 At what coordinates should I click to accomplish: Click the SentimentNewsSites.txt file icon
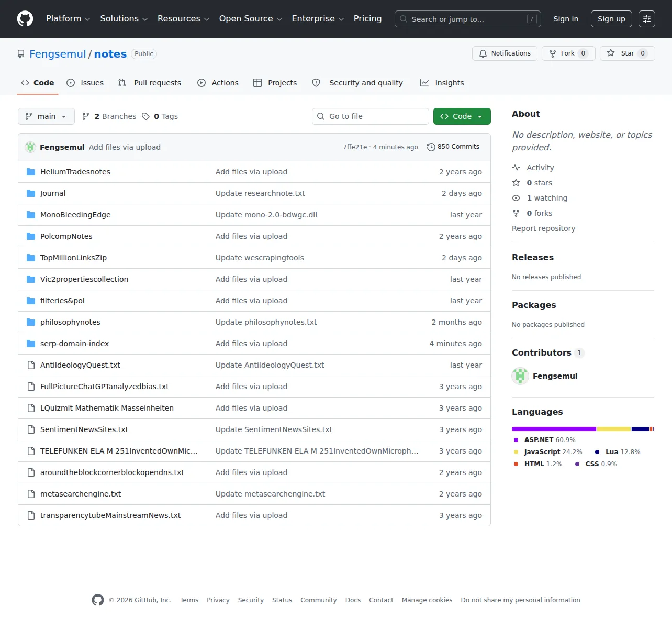click(x=31, y=429)
